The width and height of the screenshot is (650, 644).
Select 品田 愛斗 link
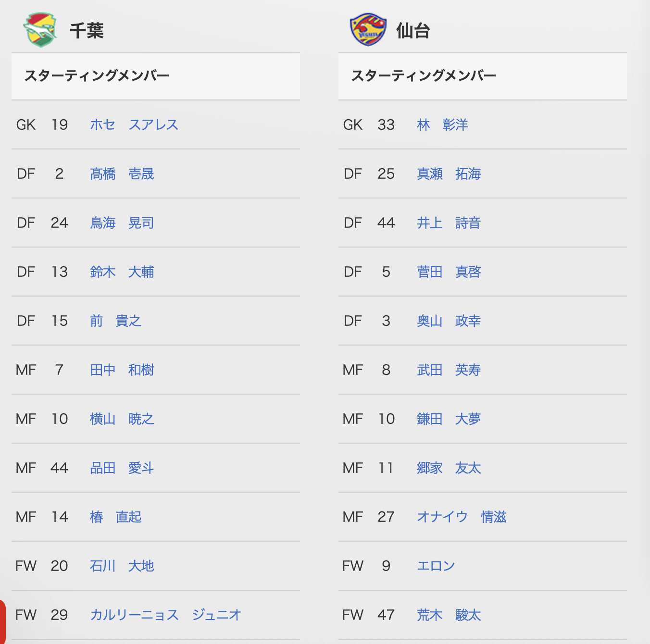122,468
